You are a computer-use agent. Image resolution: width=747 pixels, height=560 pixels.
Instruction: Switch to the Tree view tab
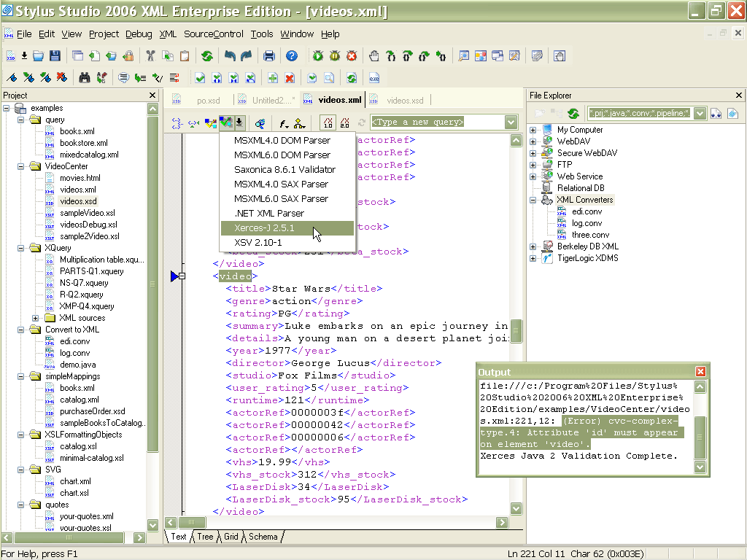pos(205,537)
